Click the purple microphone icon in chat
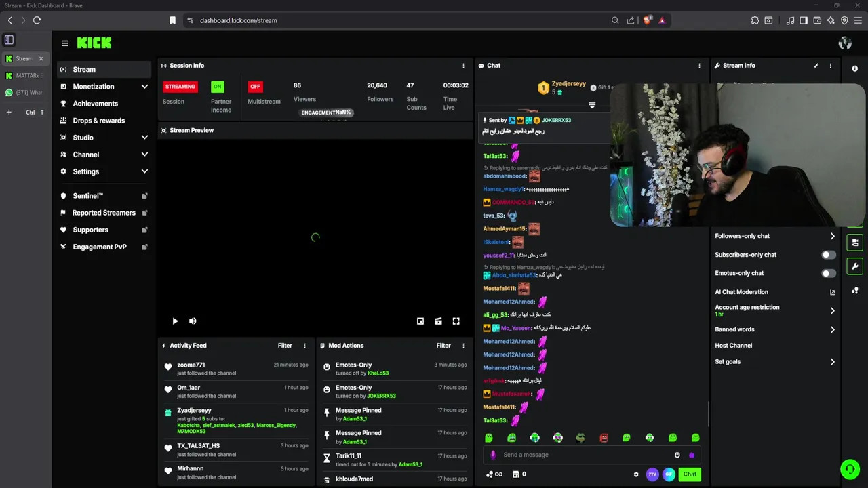 493,455
